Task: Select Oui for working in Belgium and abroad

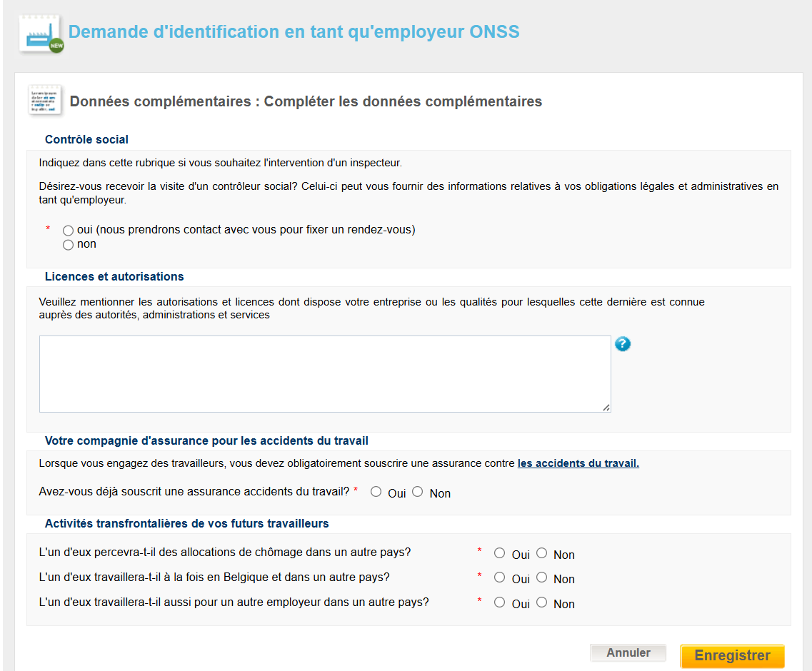Action: (499, 577)
